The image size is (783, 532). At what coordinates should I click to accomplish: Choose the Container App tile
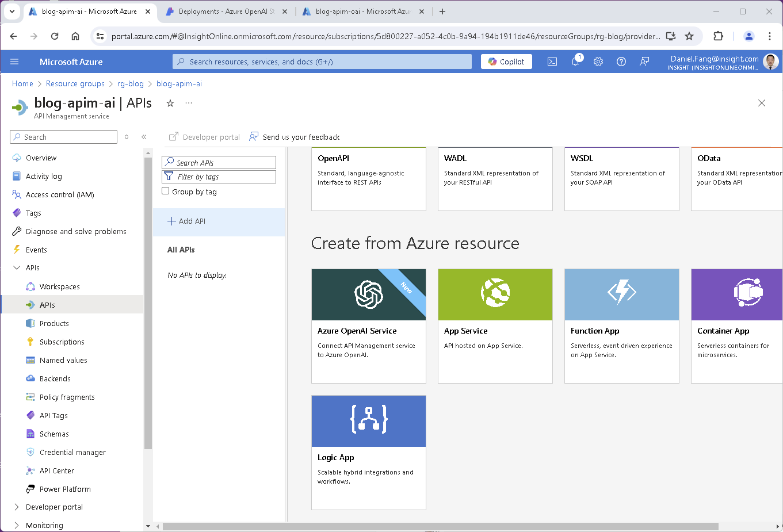(737, 326)
